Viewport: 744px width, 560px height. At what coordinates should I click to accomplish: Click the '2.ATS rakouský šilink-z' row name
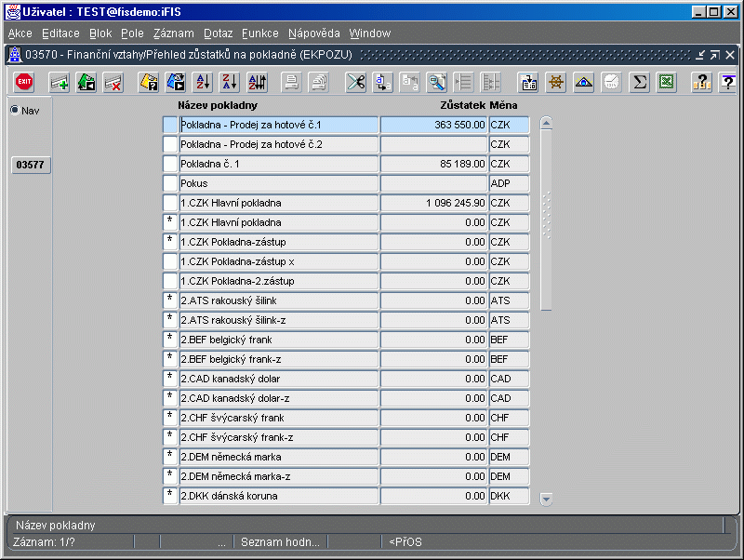279,320
